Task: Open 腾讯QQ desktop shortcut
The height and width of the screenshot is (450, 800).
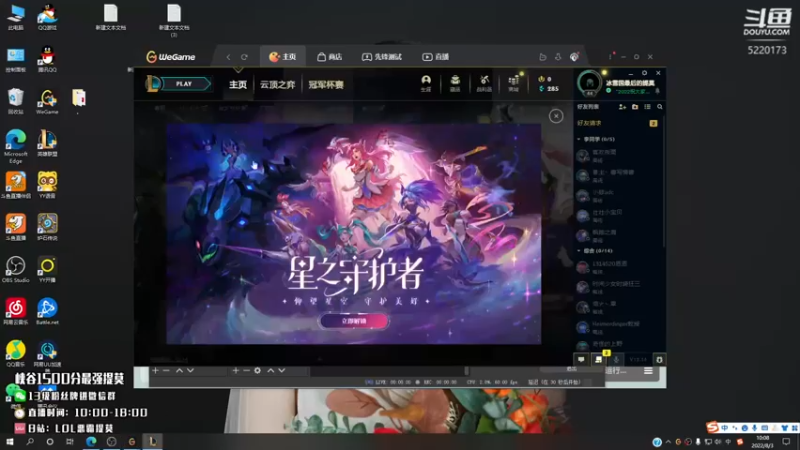Action: coord(47,59)
